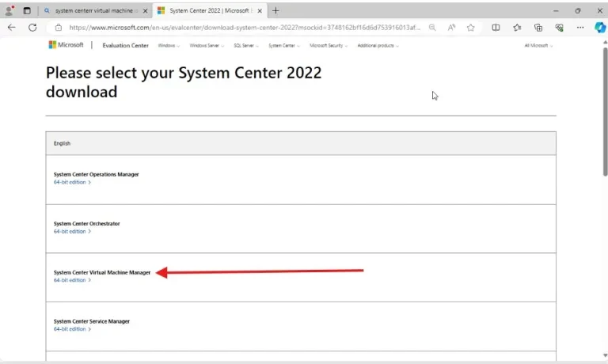Open the Collections icon
This screenshot has height=364, width=608.
click(x=538, y=28)
